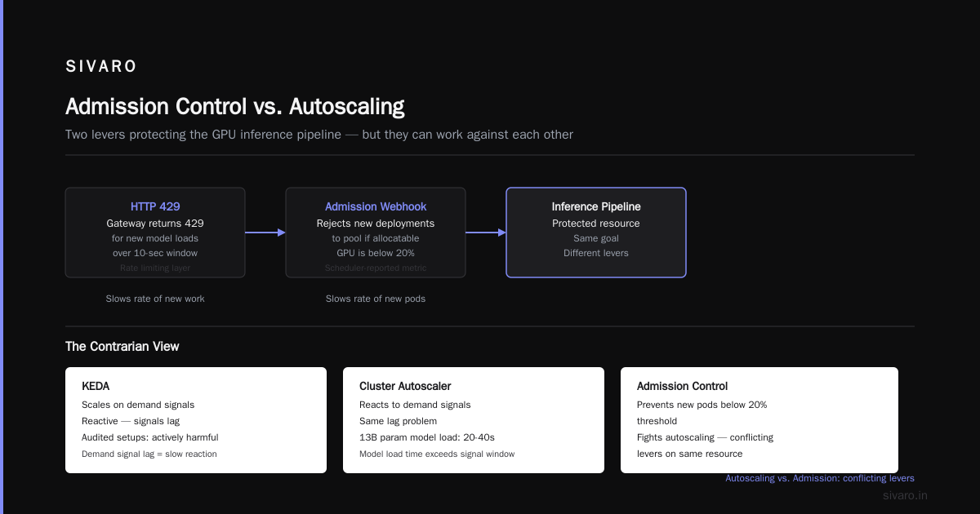Image resolution: width=980 pixels, height=514 pixels.
Task: Click 'Reacts to demand signals' line
Action: pos(415,405)
